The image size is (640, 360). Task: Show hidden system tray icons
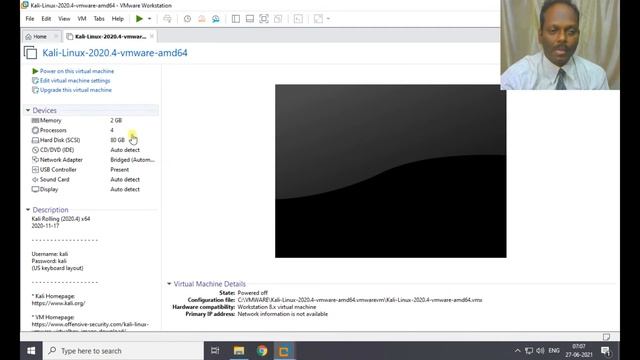coord(518,351)
